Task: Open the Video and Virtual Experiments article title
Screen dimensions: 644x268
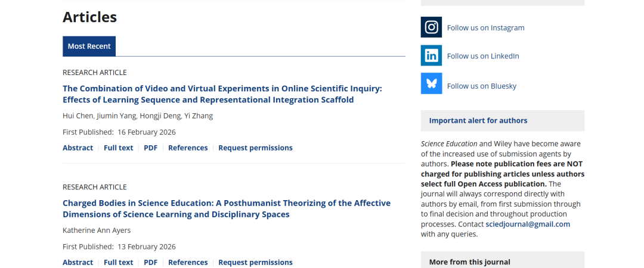Action: [x=222, y=94]
